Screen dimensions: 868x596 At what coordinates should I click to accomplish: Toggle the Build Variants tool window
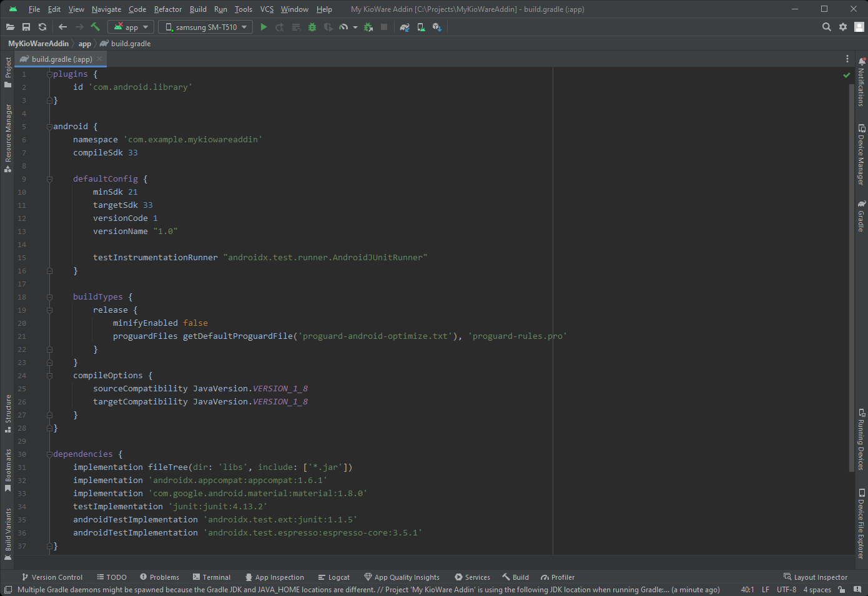click(x=7, y=534)
